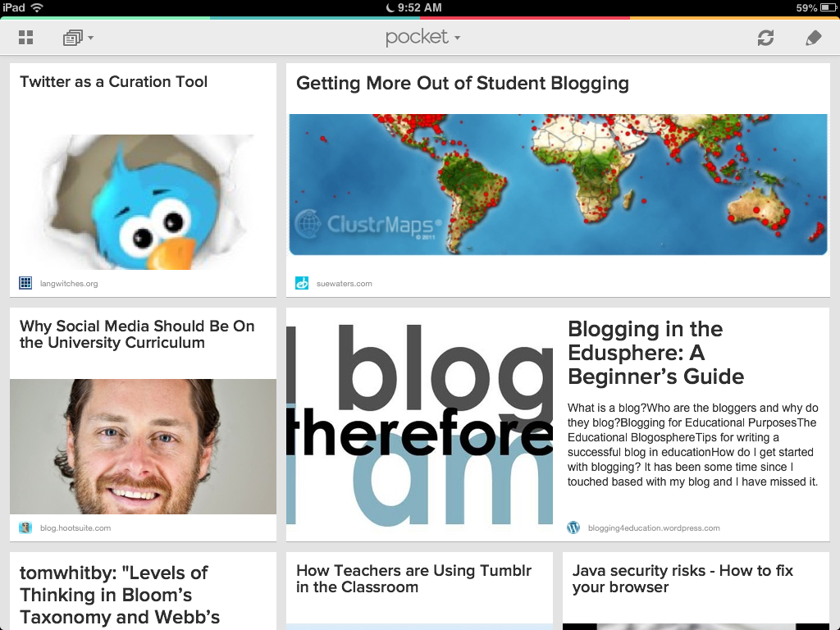Switch to grid view icon
Screen dimensions: 840x630
25,38
